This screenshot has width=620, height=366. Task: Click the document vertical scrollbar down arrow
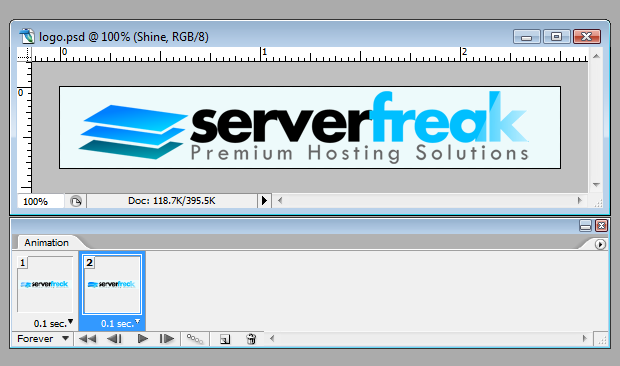point(596,185)
